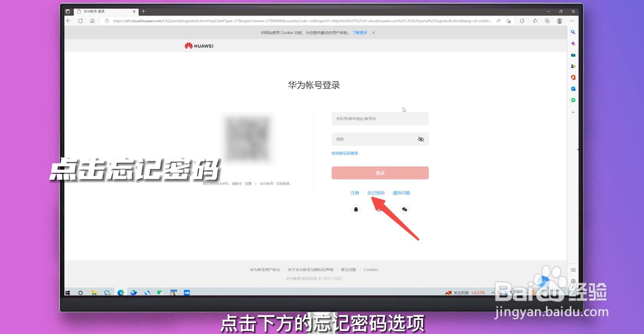The height and width of the screenshot is (334, 644).
Task: Open the sidebar Outlook icon
Action: 573,88
